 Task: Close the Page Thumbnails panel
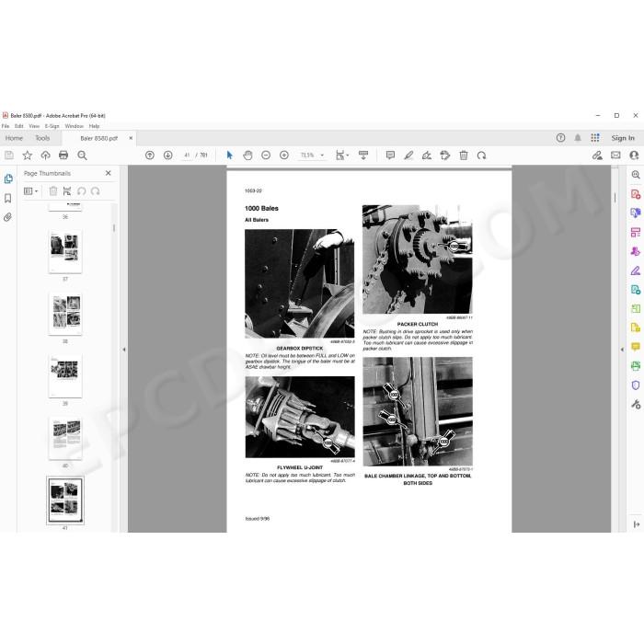coord(108,173)
